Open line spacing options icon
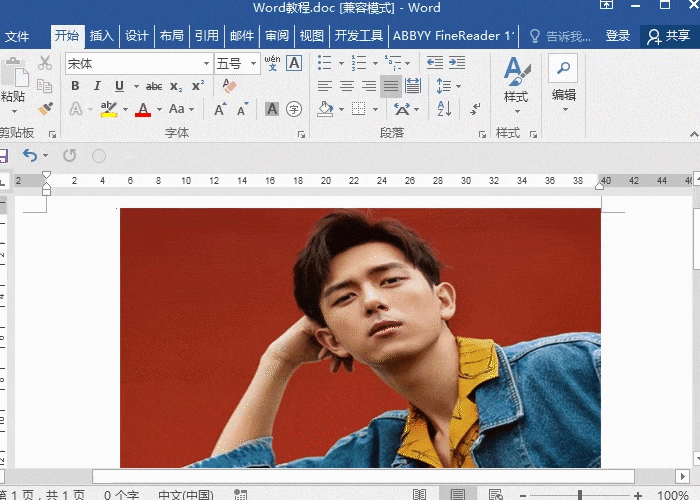The height and width of the screenshot is (500, 700). pos(443,86)
